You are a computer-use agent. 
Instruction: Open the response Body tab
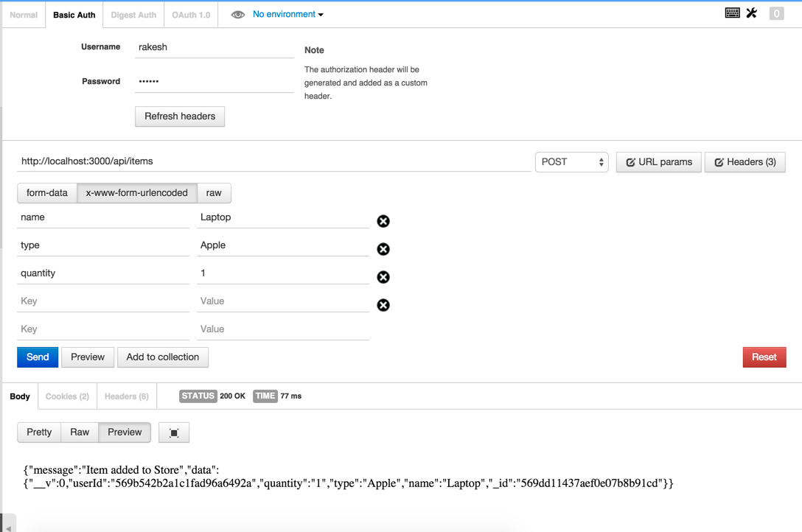click(20, 396)
